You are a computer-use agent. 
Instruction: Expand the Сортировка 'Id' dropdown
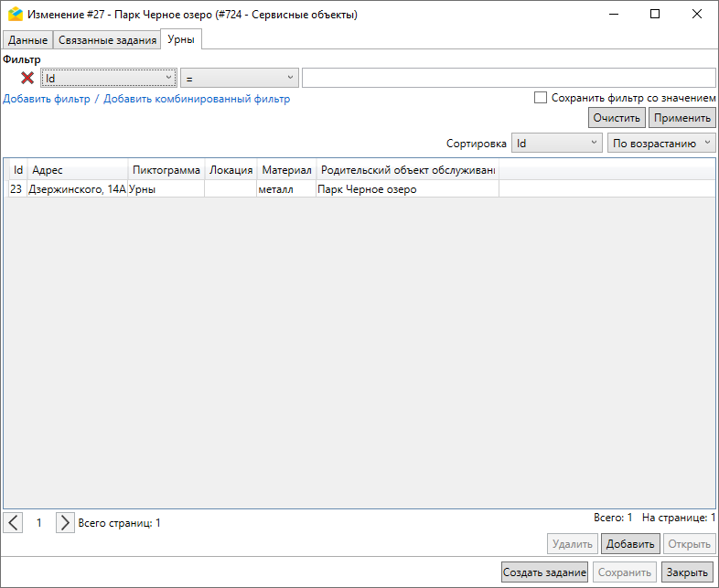[555, 144]
